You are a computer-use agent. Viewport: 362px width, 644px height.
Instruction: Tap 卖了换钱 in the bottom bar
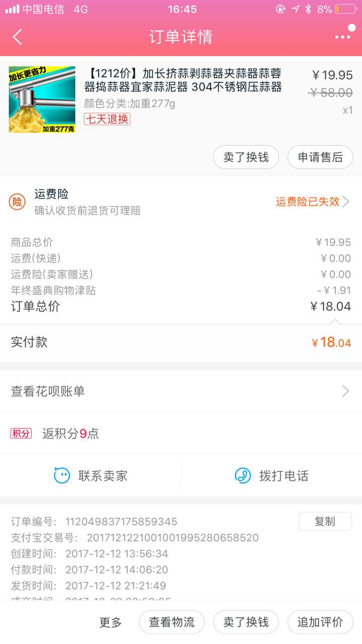(246, 622)
